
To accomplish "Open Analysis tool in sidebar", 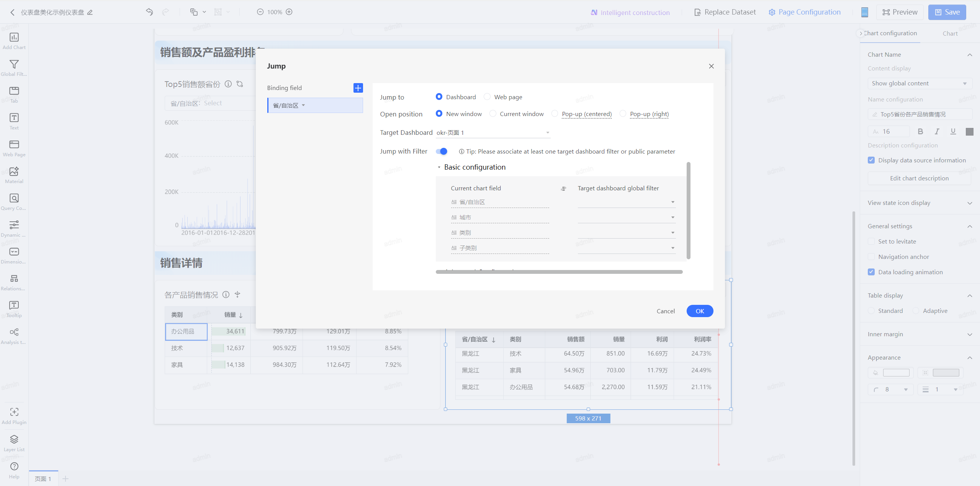I will tap(14, 336).
